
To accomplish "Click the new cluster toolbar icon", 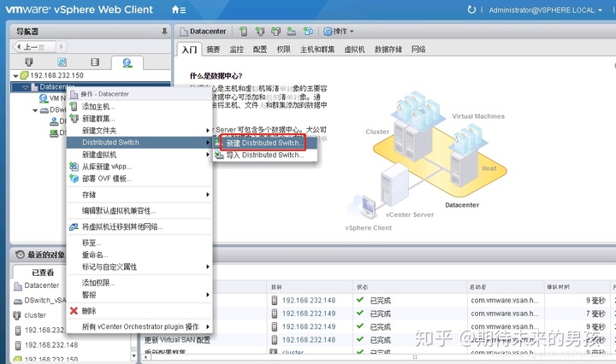I will [x=260, y=32].
